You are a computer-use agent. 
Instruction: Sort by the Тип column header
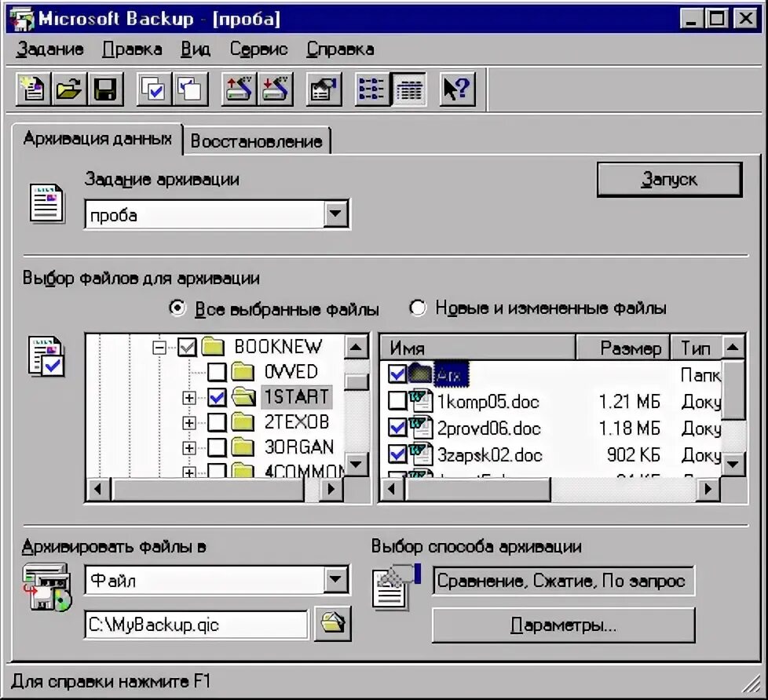696,348
